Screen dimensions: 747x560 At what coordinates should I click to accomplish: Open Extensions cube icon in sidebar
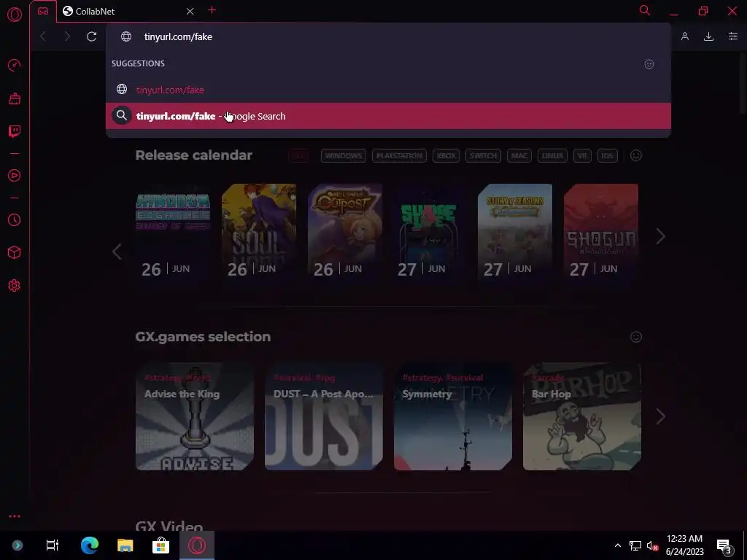coord(15,252)
